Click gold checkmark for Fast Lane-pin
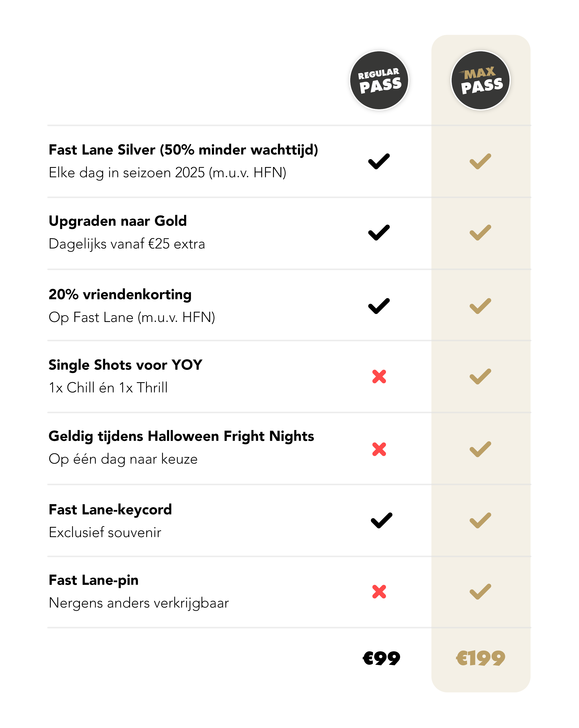The width and height of the screenshot is (579, 728). 480,592
